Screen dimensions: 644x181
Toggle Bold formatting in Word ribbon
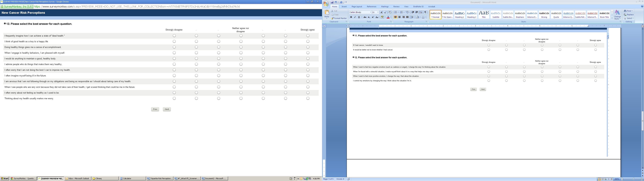(x=351, y=17)
